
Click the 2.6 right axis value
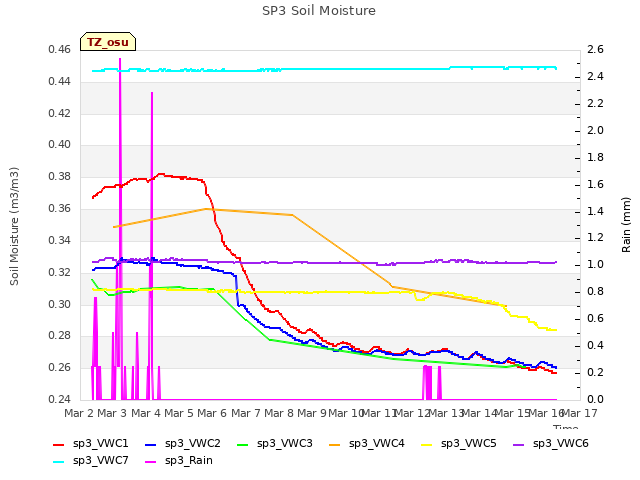(x=595, y=50)
